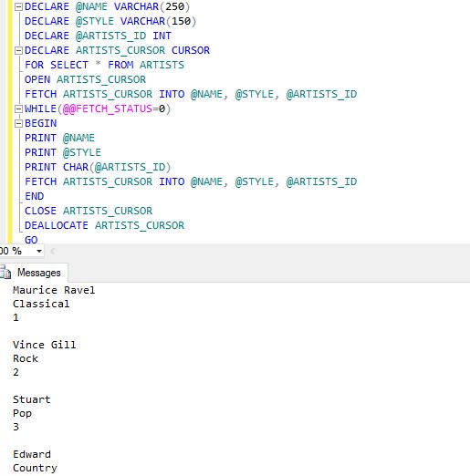Collapse the BEGIN block outline toggle
This screenshot has height=476, width=470.
(18, 123)
